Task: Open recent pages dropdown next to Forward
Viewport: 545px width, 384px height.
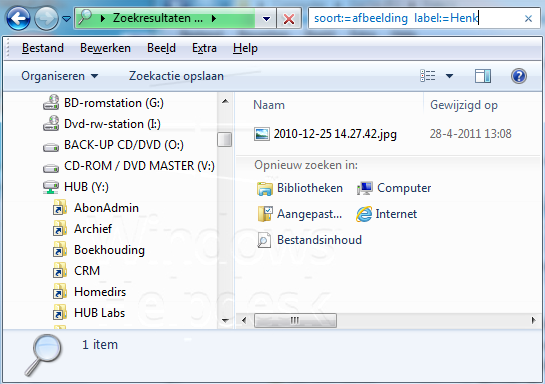Action: coord(66,18)
